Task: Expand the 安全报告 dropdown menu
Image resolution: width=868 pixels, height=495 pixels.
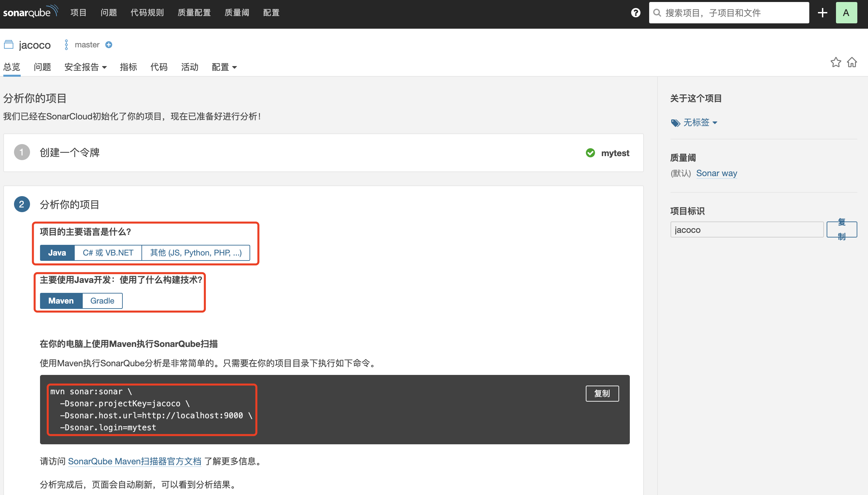Action: click(85, 67)
